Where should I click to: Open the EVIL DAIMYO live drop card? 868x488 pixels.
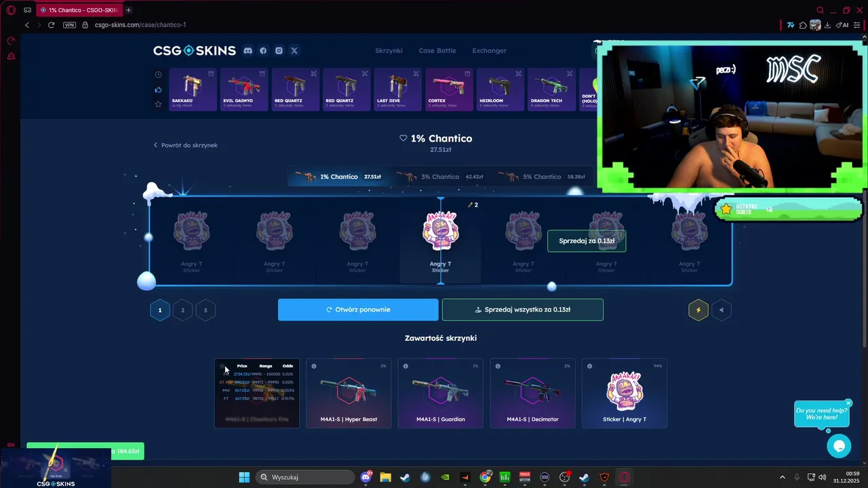coord(244,89)
